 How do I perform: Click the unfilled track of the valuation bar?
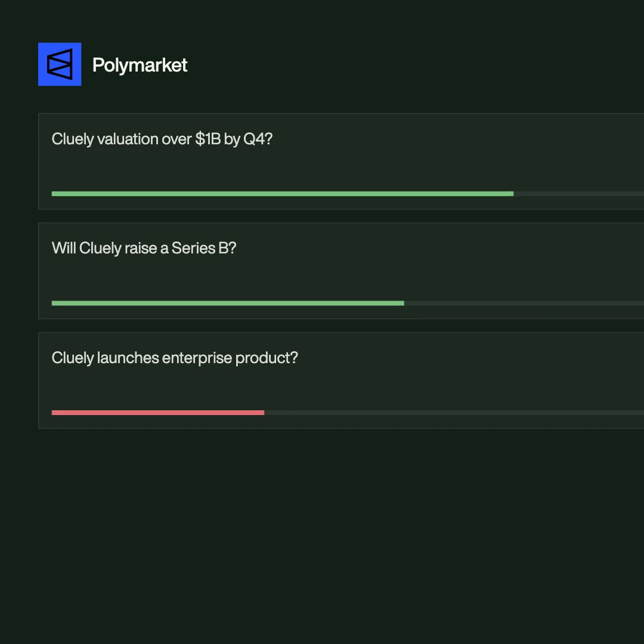578,194
